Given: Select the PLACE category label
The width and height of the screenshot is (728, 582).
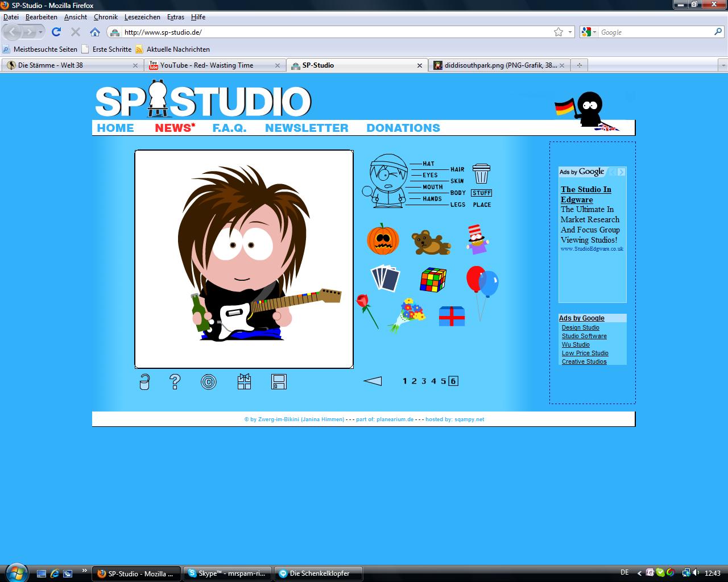Looking at the screenshot, I should pyautogui.click(x=482, y=205).
